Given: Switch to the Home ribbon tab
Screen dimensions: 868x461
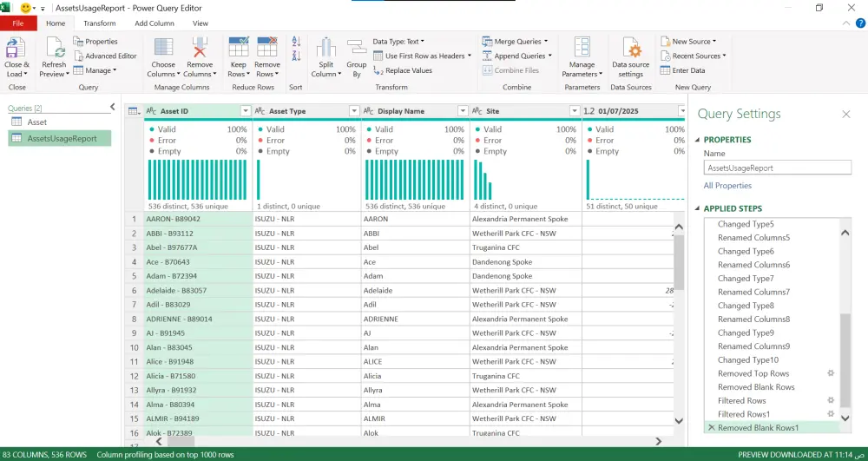Looking at the screenshot, I should point(56,23).
